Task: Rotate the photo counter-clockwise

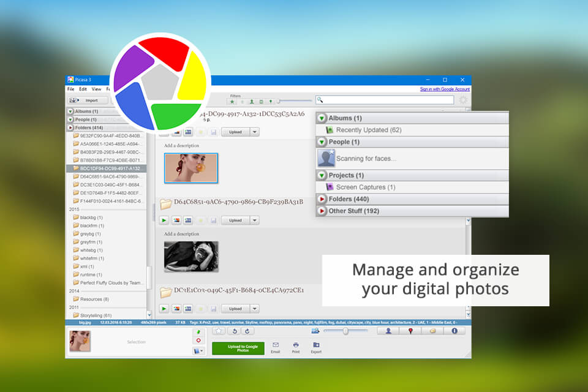Action: pos(235,331)
